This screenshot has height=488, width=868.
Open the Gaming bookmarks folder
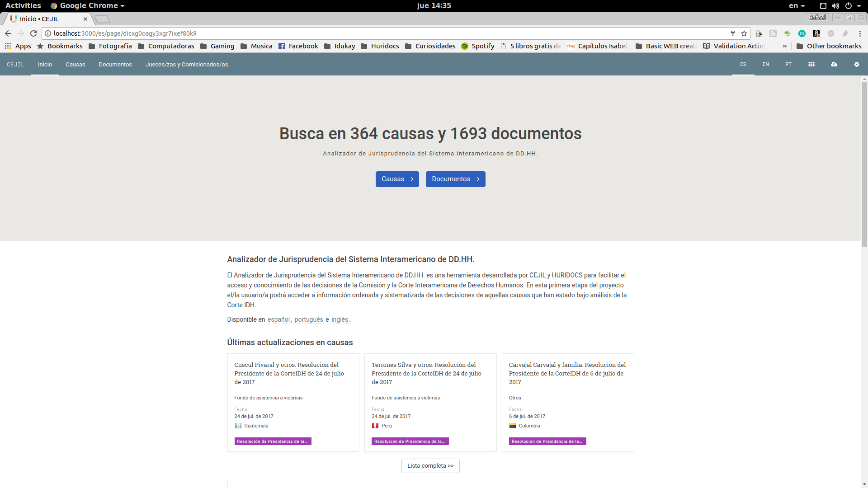[217, 46]
